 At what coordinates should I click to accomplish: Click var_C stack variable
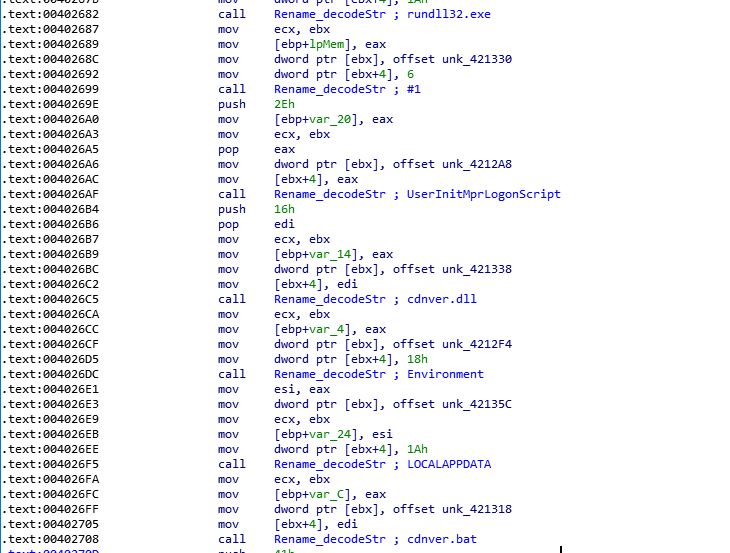tap(326, 494)
